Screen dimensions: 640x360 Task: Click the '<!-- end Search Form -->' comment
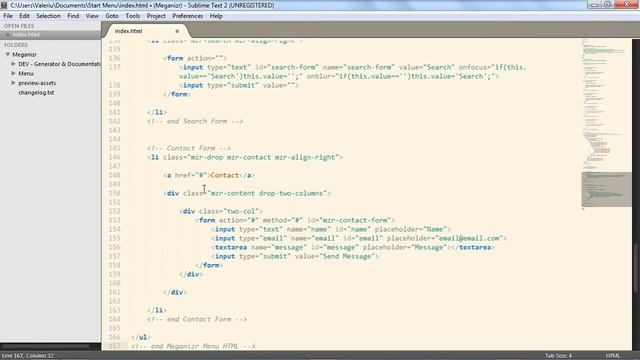195,121
